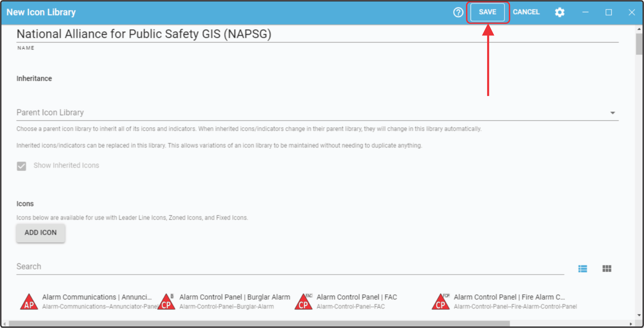
Task: Click 'Alarm-Communications--Annunciator-Panel' subtitle text
Action: (x=100, y=307)
